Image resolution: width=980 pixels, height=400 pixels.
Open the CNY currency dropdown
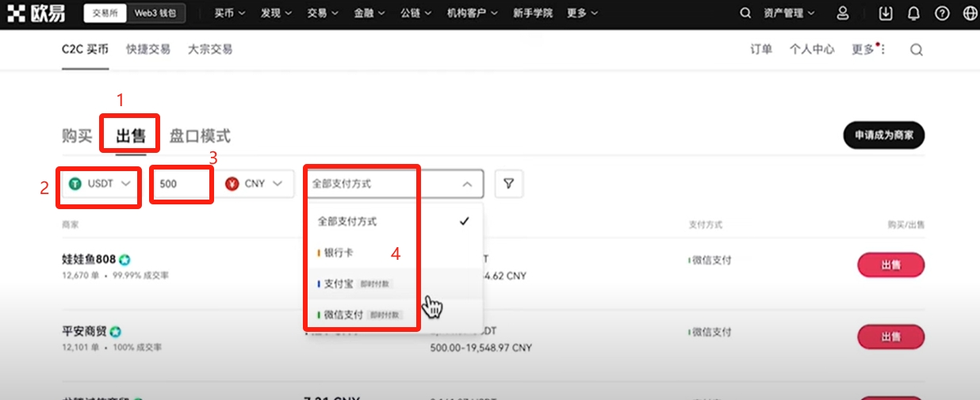coord(255,184)
